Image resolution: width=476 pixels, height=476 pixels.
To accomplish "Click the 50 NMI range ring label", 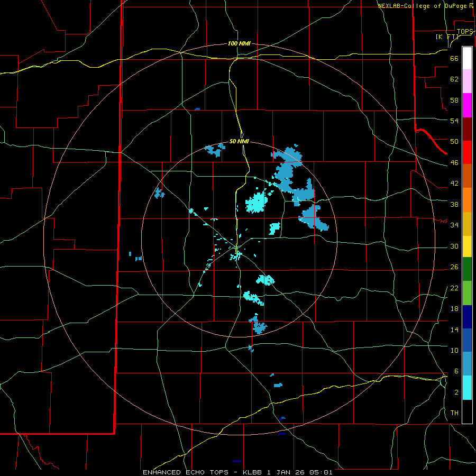I will pyautogui.click(x=239, y=141).
